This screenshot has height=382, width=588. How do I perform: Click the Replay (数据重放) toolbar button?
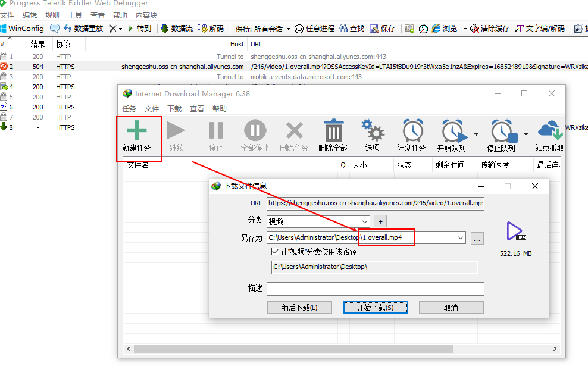click(x=84, y=29)
